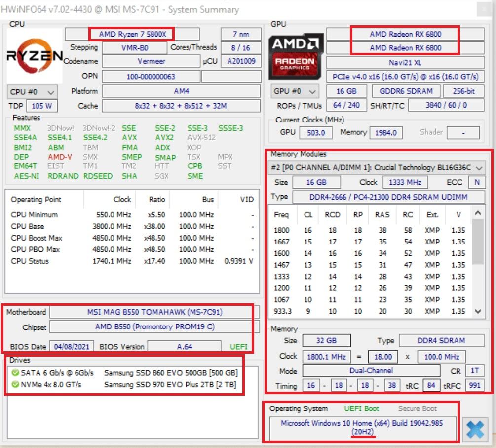Select the 1333 frequency timing row
496x448 pixels.
point(370,277)
